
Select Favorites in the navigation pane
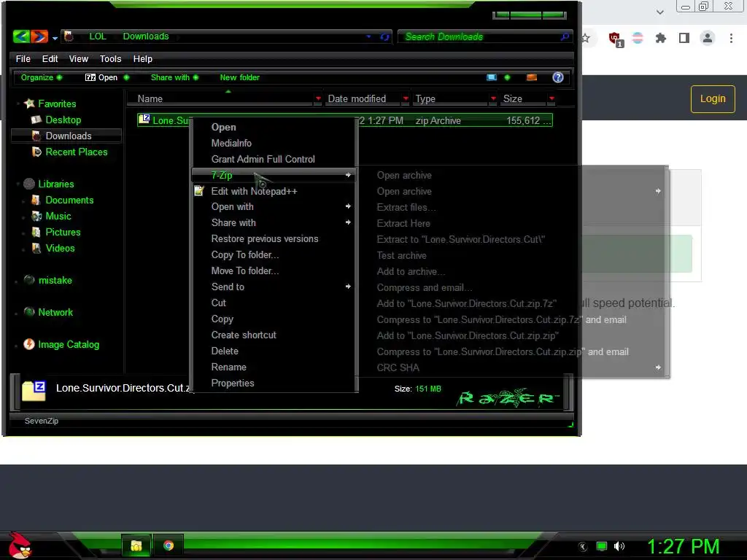(x=57, y=104)
